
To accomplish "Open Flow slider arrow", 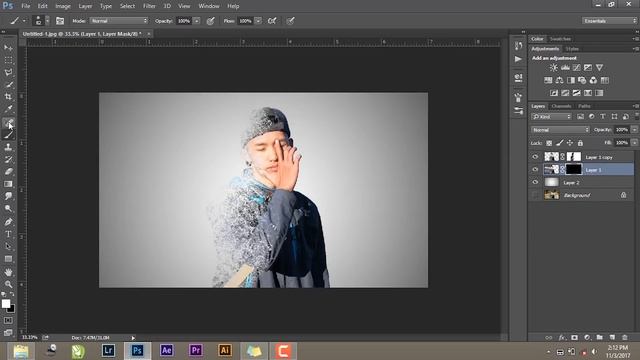I will click(x=258, y=21).
